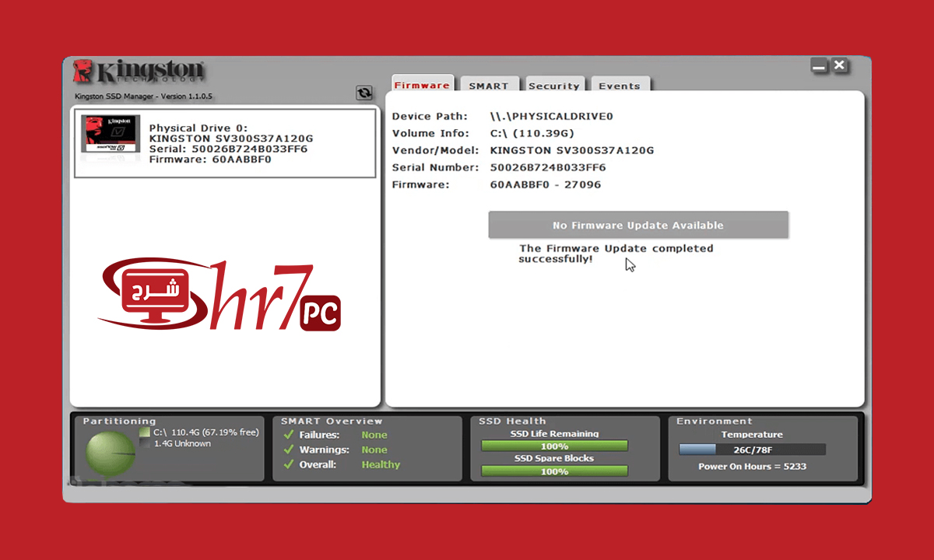Select the SSD drive thumbnail image
Viewport: 934px width, 560px height.
coord(111,135)
